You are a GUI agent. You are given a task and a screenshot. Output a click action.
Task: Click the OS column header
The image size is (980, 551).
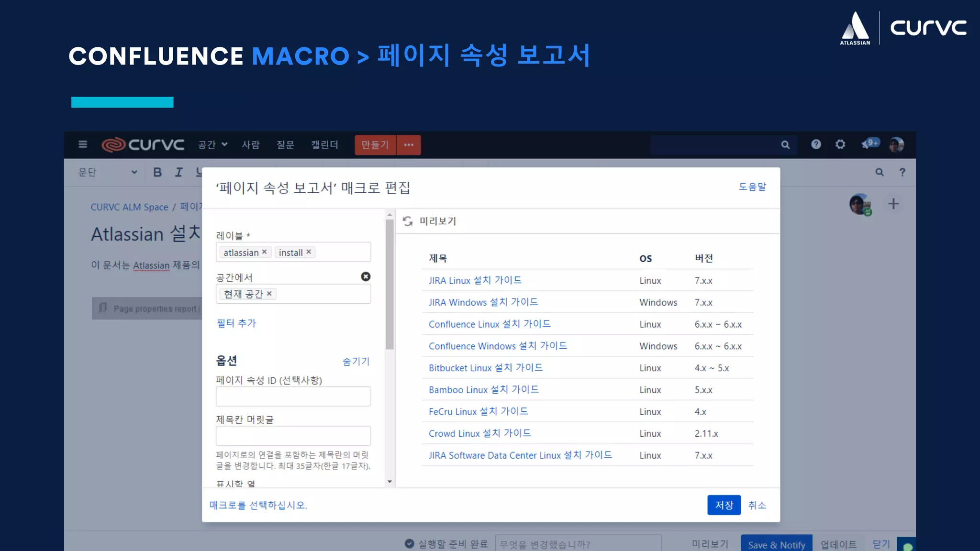(x=646, y=258)
